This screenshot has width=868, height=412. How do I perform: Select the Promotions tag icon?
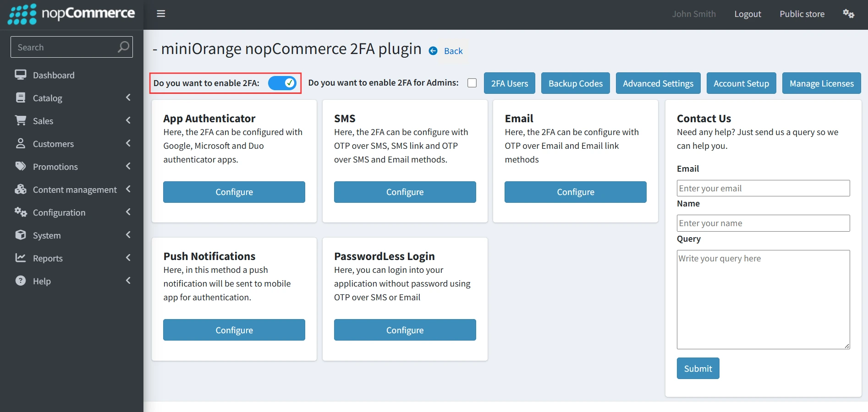(21, 166)
